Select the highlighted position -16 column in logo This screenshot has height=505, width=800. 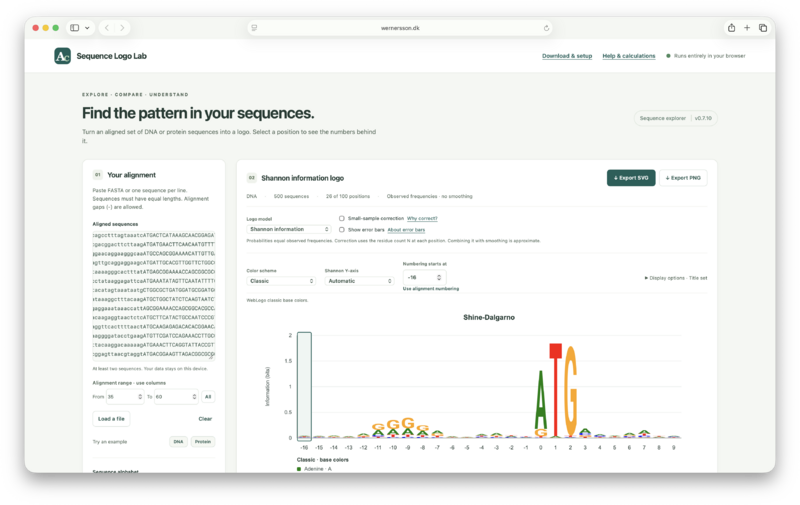304,386
